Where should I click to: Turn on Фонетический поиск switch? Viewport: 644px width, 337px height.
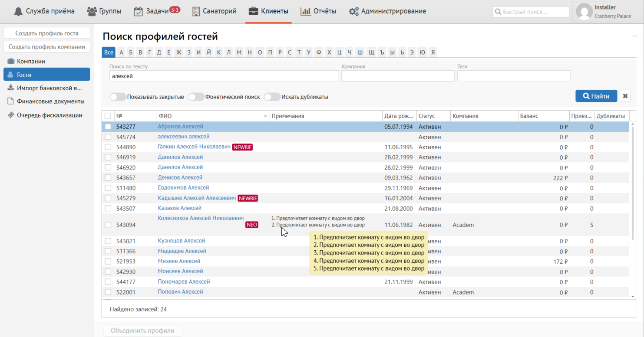click(196, 97)
